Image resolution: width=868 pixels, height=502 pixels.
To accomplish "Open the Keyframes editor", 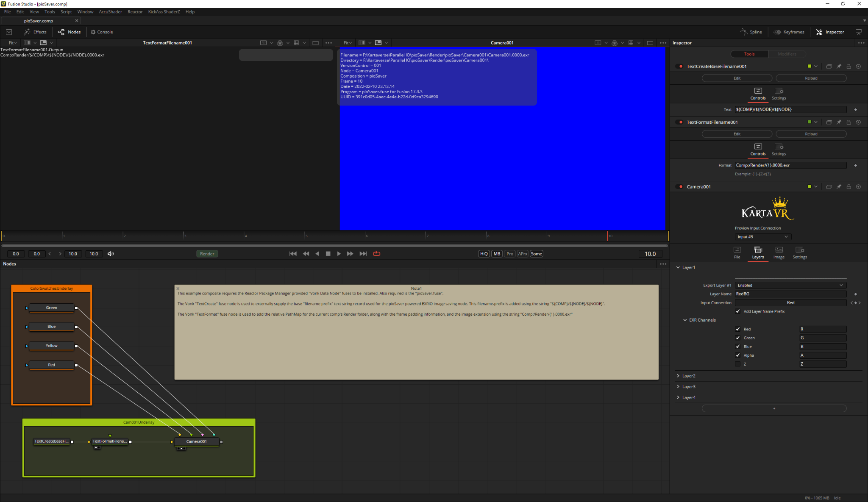I will 789,32.
